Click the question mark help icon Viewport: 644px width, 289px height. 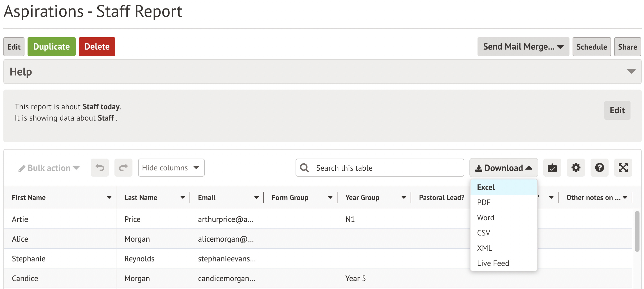(599, 168)
